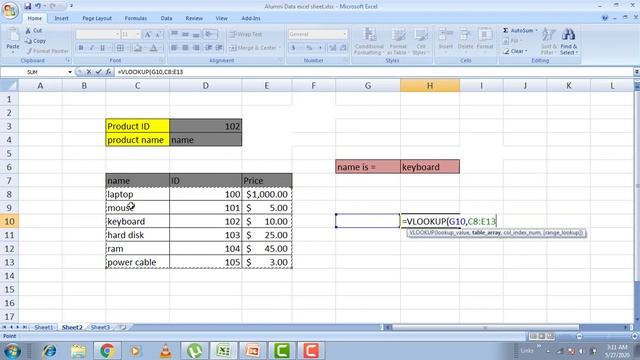Screen dimensions: 640x360
Task: Switch to the Sheet1 worksheet tab
Action: point(43,327)
